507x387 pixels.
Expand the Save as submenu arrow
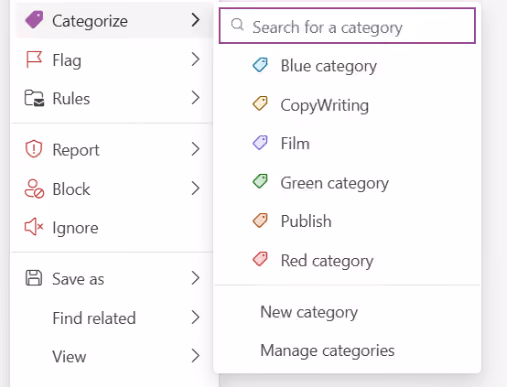click(195, 278)
